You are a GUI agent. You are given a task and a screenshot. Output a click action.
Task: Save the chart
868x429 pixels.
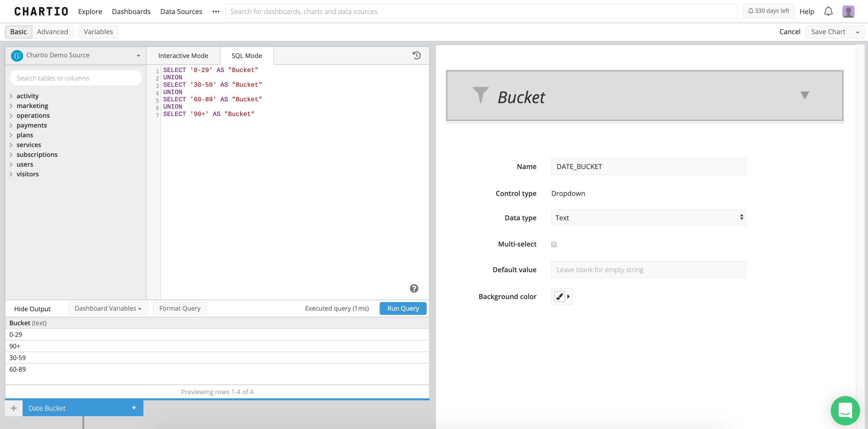[828, 31]
